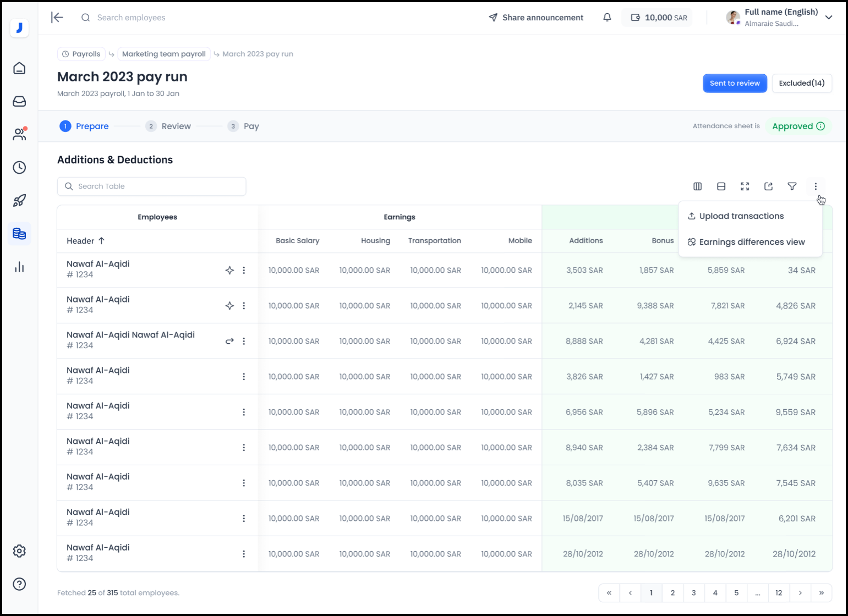Screen dimensions: 848x616
Task: Open the row options menu for first employee
Action: 244,271
